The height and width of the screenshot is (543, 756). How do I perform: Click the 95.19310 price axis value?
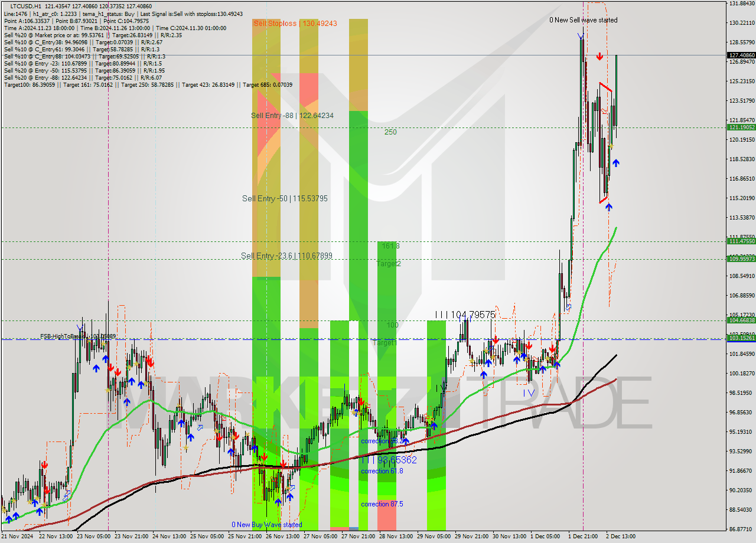[x=742, y=432]
